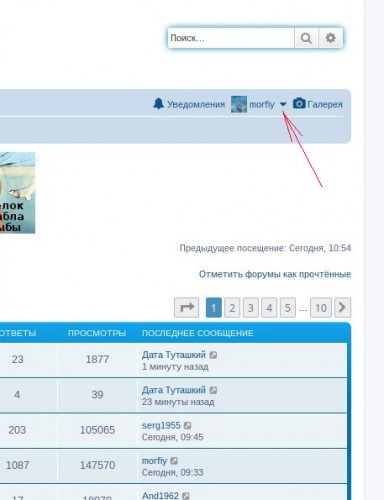
Task: Go to page 2
Action: [x=232, y=307]
